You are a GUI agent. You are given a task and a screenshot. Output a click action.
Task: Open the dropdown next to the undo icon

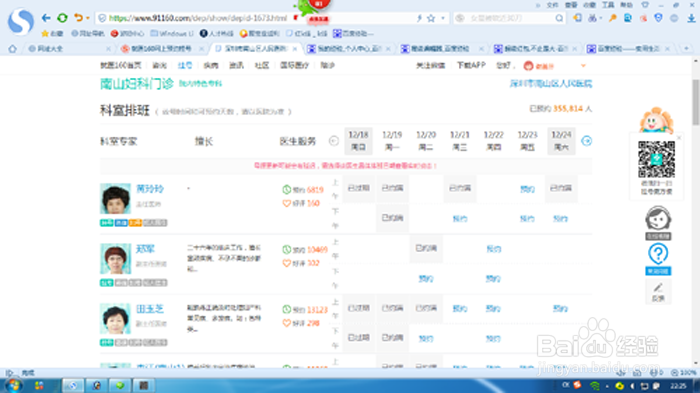[88, 18]
